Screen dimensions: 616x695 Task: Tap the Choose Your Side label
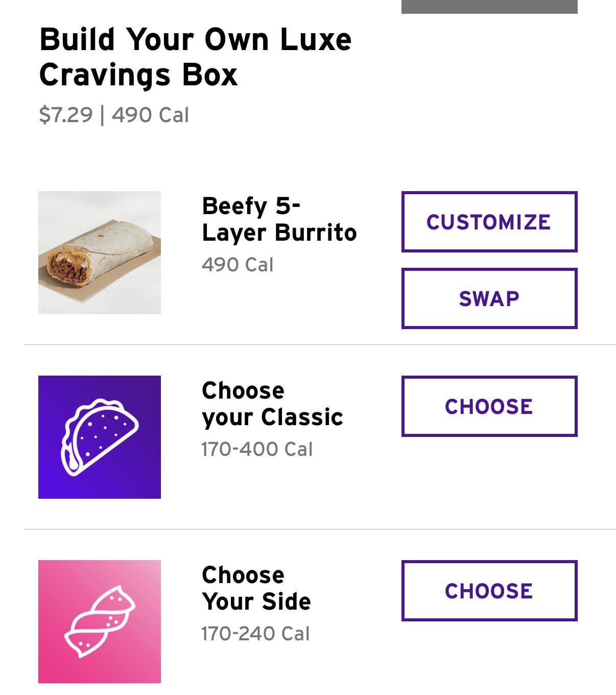[256, 588]
